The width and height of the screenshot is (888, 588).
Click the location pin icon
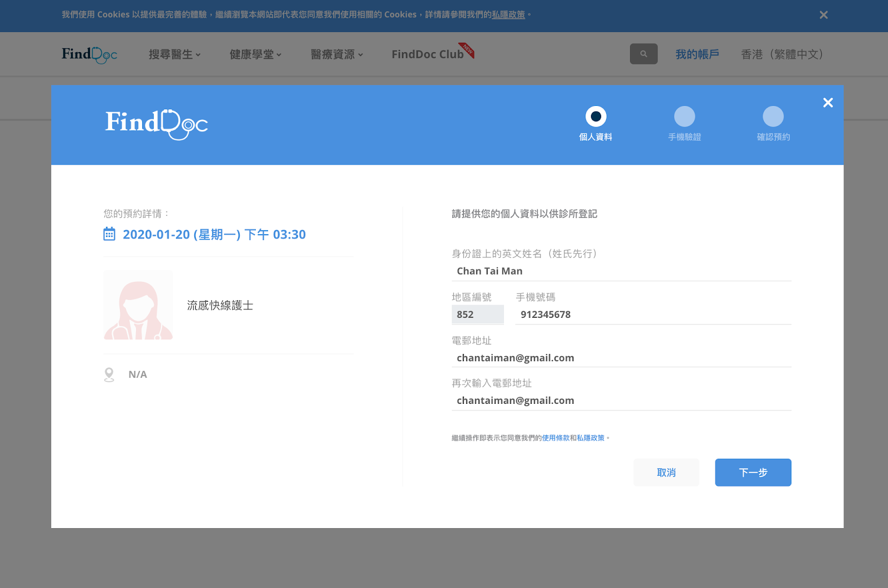(109, 375)
